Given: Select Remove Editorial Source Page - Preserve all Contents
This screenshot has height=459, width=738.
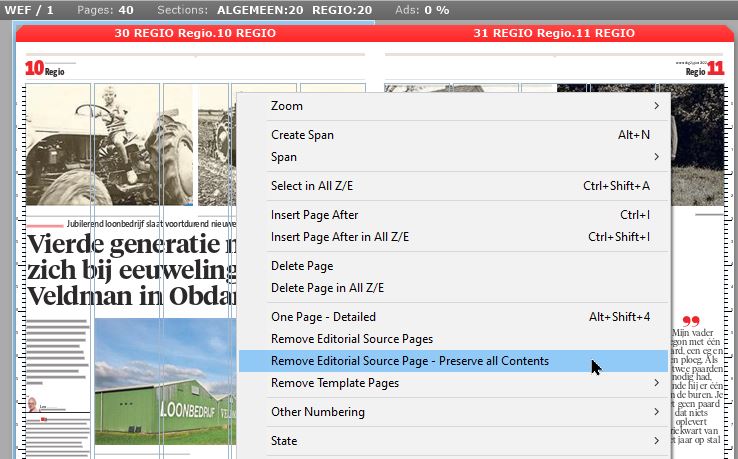Looking at the screenshot, I should (409, 361).
